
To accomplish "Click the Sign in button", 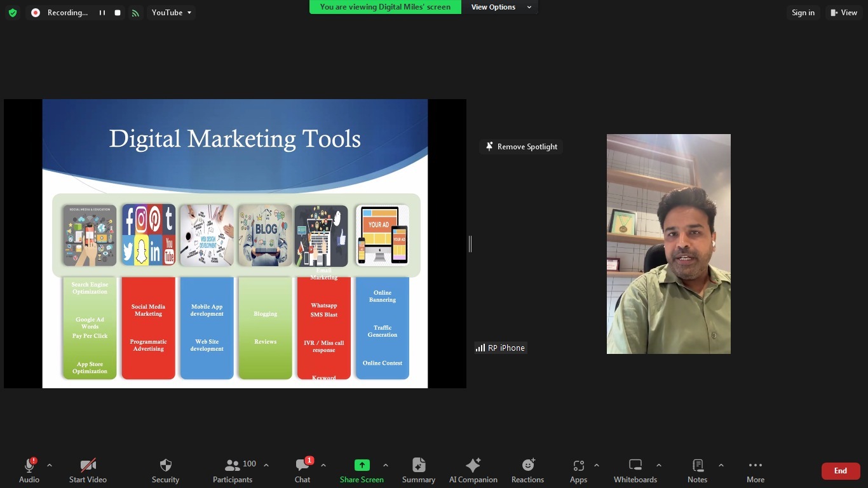I will click(x=803, y=13).
